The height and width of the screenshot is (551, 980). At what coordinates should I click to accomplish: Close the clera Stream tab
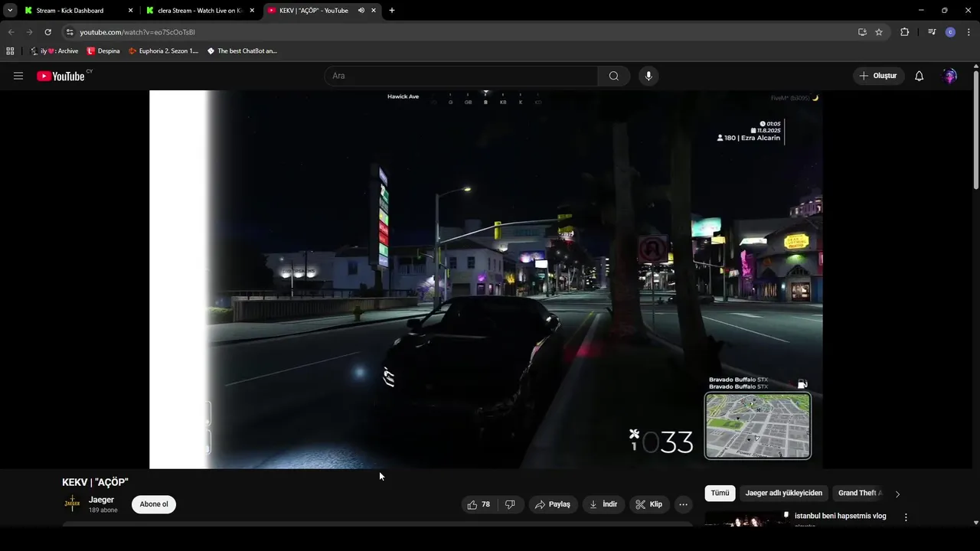pos(252,11)
